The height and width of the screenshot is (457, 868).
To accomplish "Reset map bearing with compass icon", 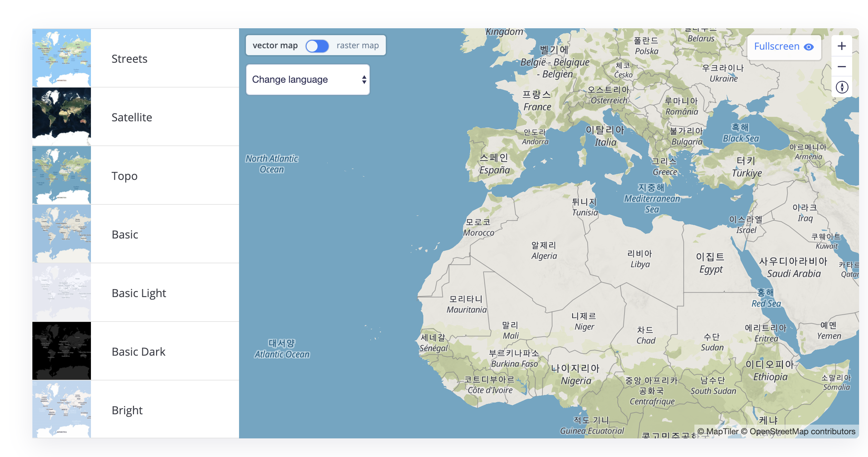I will (x=841, y=87).
